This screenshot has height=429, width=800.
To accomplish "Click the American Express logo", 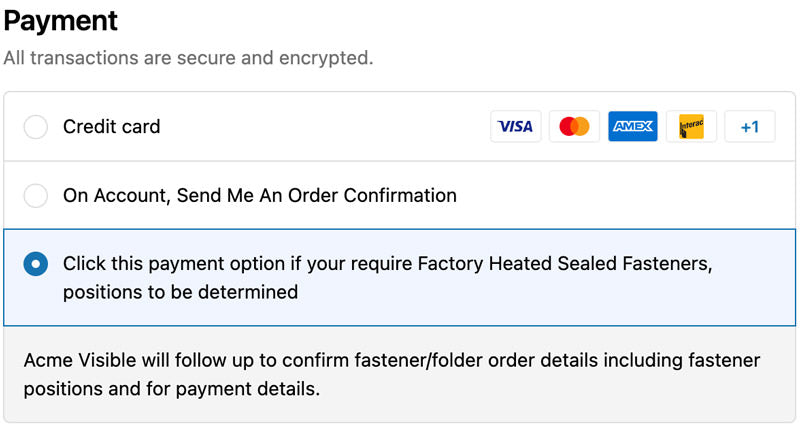I will click(633, 127).
